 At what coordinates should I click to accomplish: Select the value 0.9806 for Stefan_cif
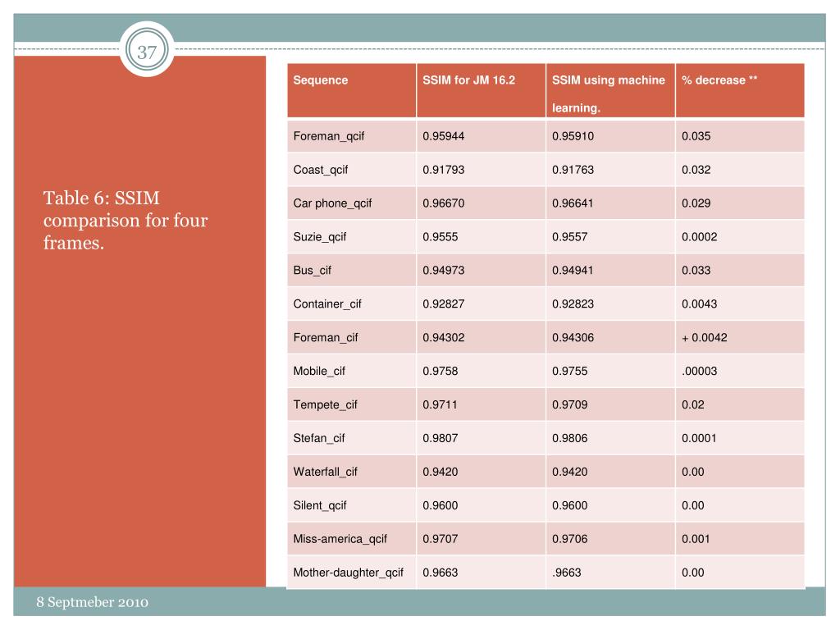(570, 438)
